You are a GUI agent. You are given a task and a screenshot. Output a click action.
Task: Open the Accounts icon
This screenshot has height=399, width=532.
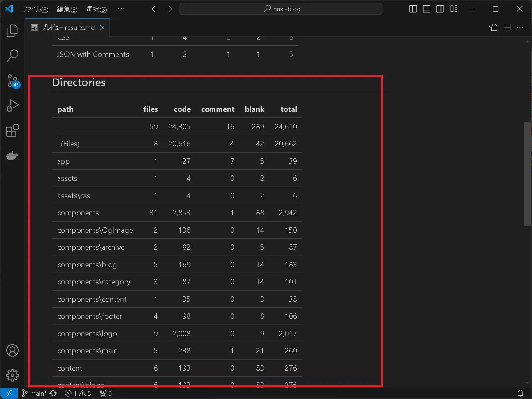(12, 350)
